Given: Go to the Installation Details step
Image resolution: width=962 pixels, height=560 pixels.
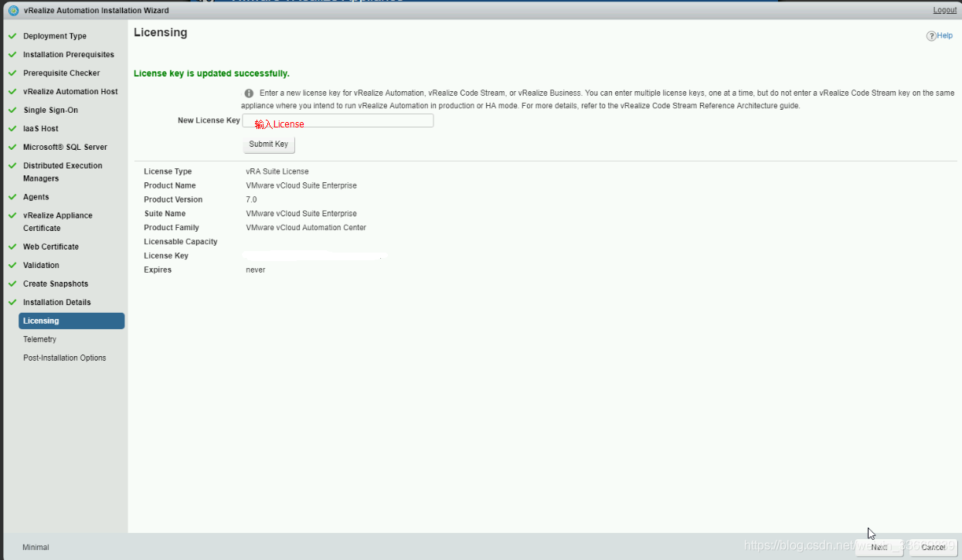Looking at the screenshot, I should click(x=57, y=303).
